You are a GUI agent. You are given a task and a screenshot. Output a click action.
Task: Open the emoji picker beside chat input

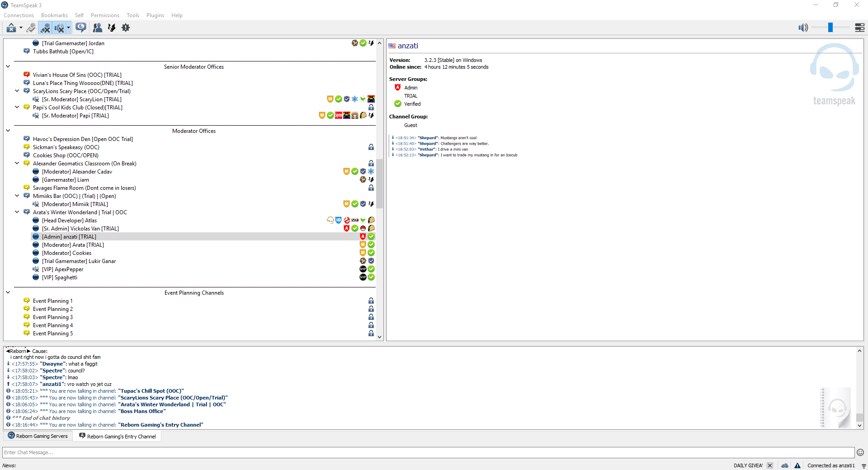860,452
